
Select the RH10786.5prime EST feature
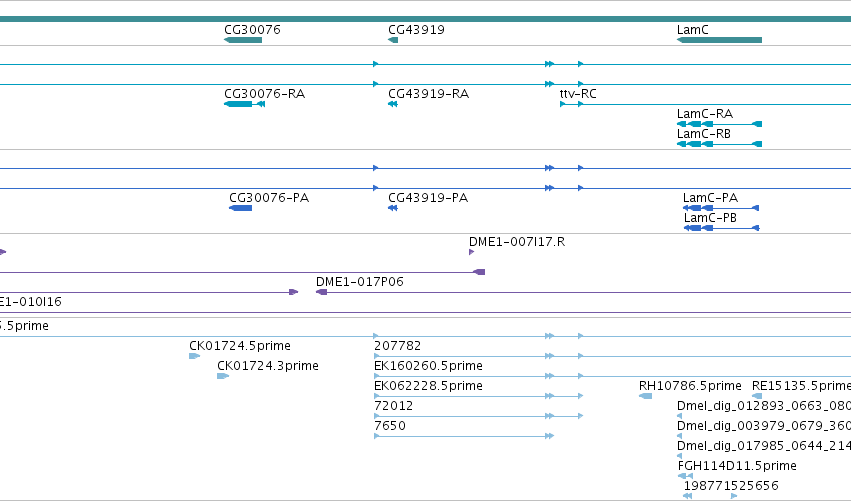click(x=645, y=396)
